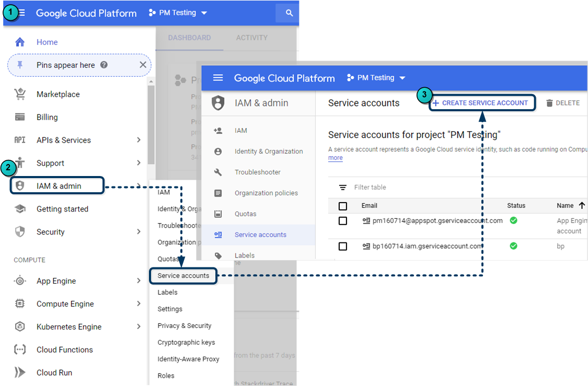The width and height of the screenshot is (588, 386).
Task: Select Settings in the IAM & admin submenu
Action: click(170, 309)
